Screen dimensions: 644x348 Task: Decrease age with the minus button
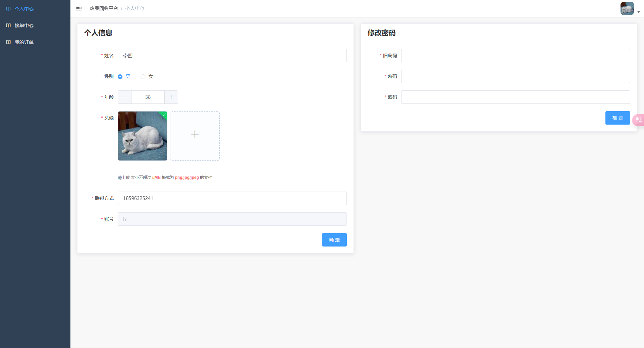point(124,97)
